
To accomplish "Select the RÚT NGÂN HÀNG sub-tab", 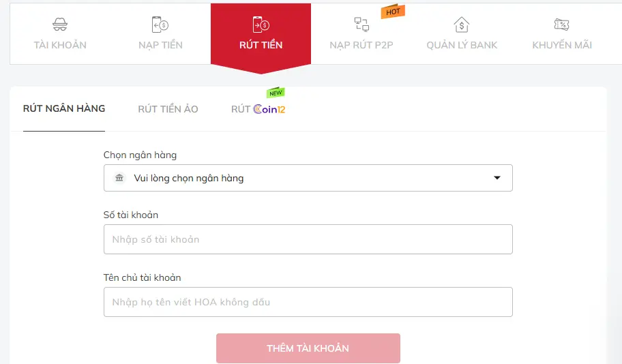I will coord(64,108).
